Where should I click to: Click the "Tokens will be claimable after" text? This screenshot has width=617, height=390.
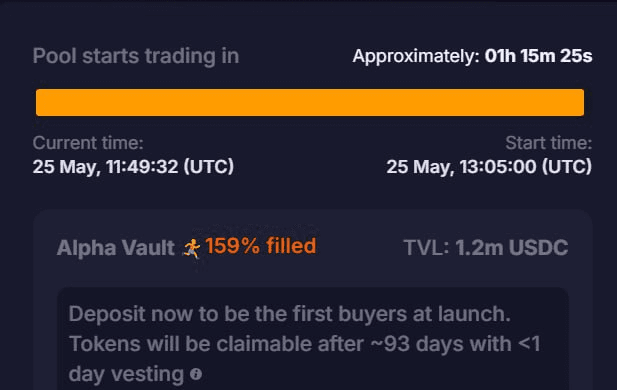(x=216, y=344)
